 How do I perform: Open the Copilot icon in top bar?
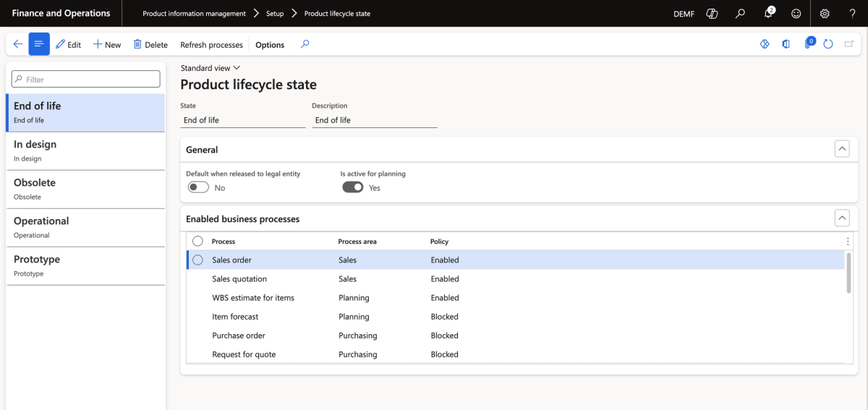pos(712,13)
